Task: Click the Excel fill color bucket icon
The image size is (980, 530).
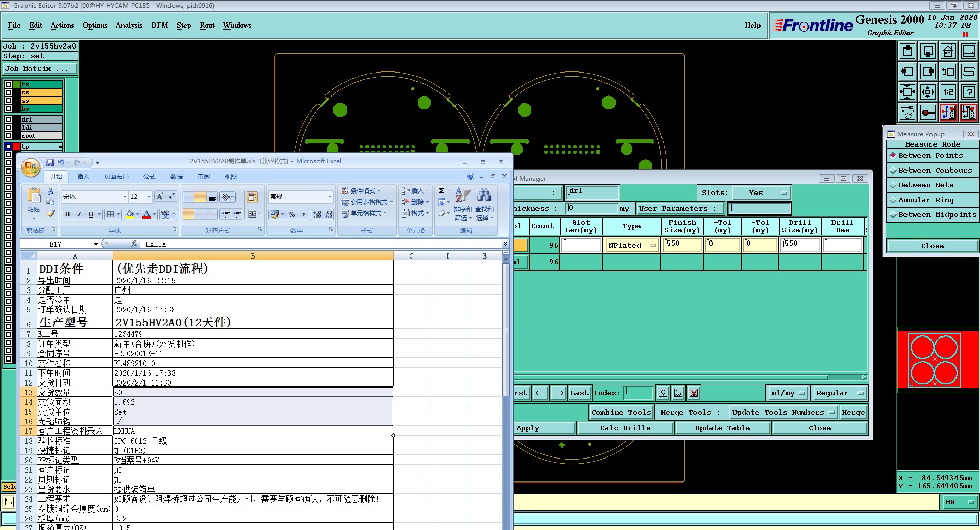Action: pyautogui.click(x=130, y=214)
